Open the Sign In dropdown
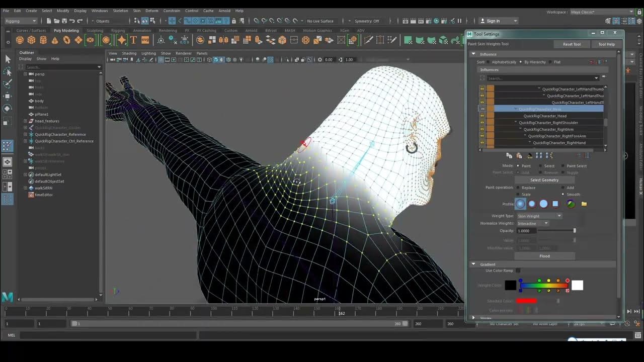The image size is (644, 362). pos(498,21)
